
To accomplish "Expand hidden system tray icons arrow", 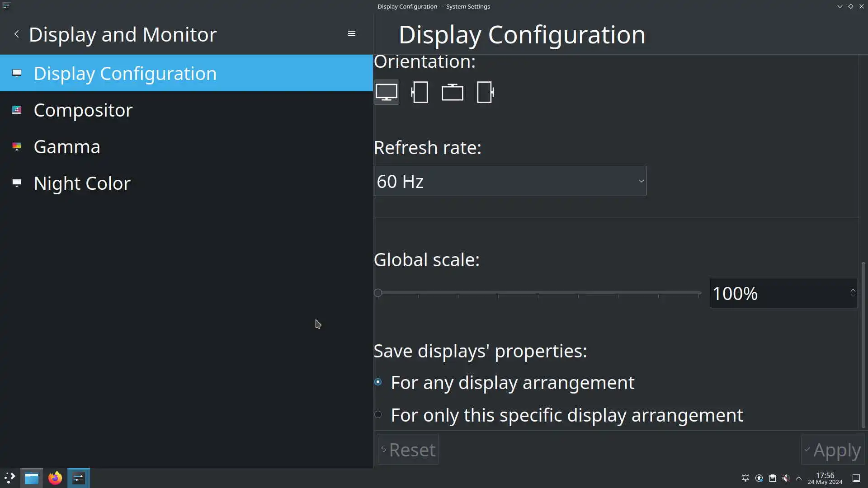I will [x=799, y=478].
